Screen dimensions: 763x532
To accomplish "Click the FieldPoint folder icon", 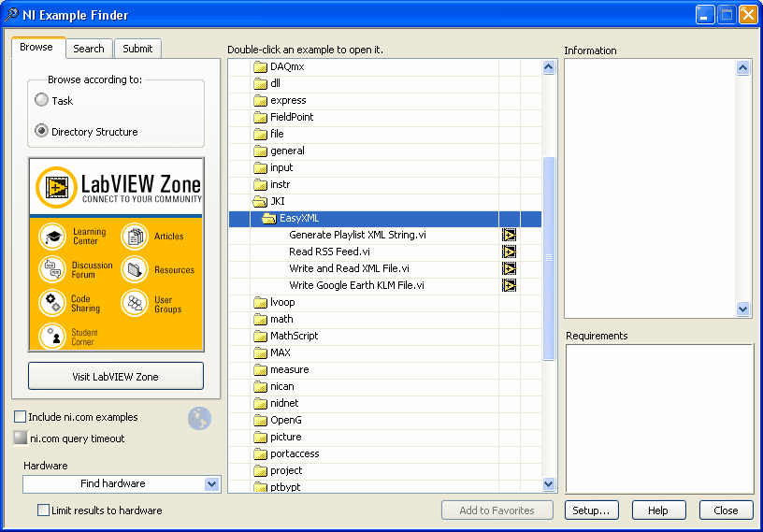I will [260, 117].
